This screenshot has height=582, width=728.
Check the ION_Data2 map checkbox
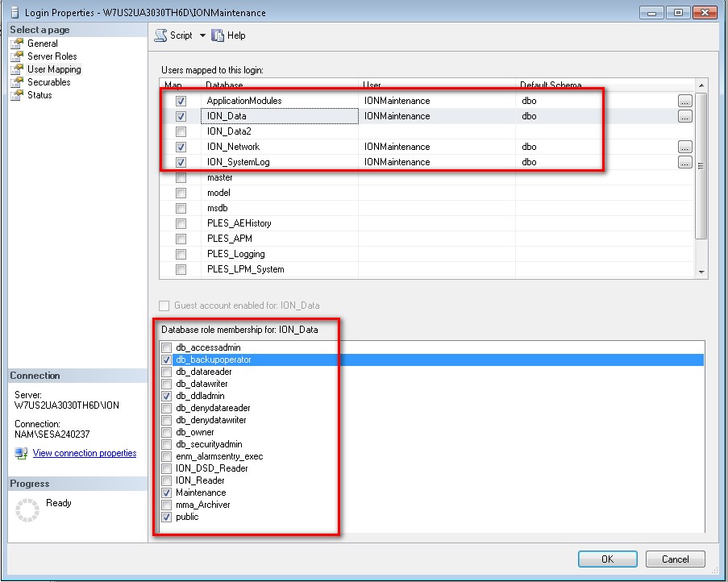click(181, 131)
